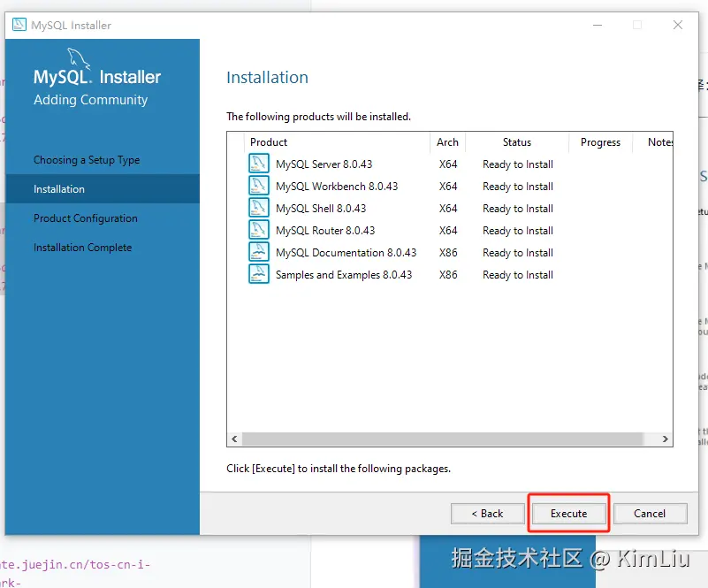Click the right arrow of horizontal scrollbar

pos(665,439)
